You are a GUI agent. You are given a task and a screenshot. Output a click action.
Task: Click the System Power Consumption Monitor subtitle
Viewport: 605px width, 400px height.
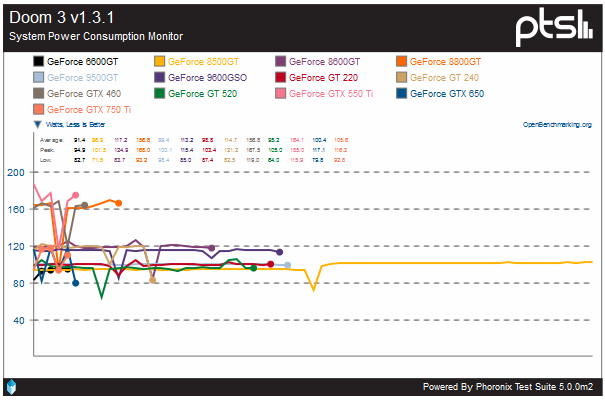[96, 36]
